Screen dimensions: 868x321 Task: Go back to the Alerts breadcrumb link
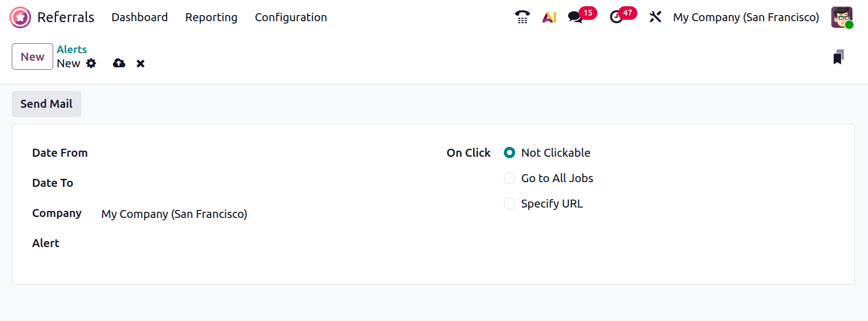[72, 49]
